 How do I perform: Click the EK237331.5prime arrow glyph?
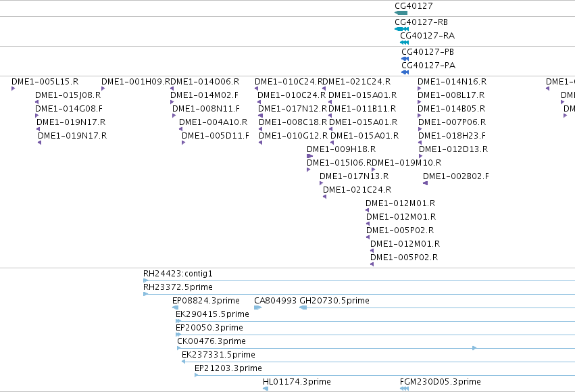click(x=183, y=362)
